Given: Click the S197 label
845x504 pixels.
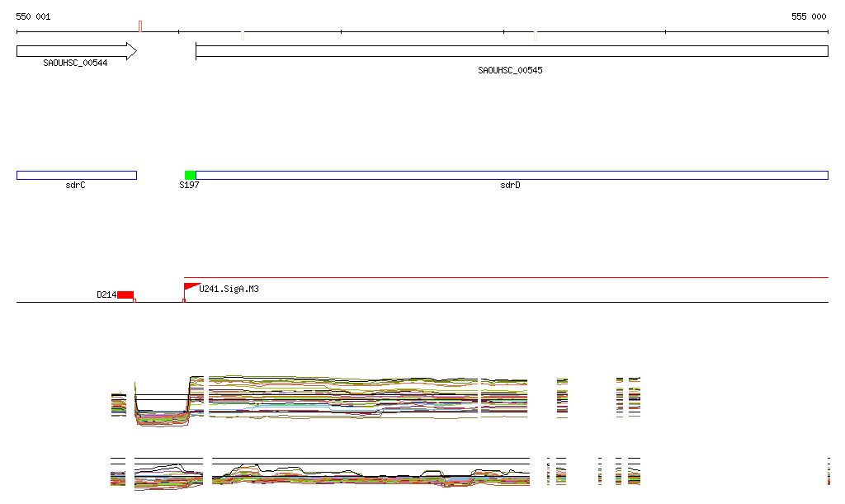Looking at the screenshot, I should (x=189, y=186).
